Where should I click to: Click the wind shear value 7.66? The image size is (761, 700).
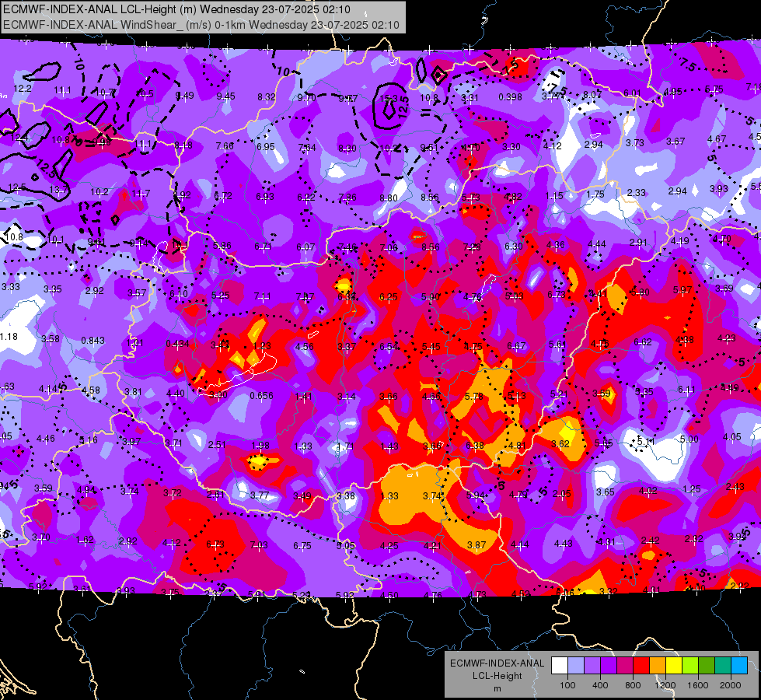pos(225,146)
